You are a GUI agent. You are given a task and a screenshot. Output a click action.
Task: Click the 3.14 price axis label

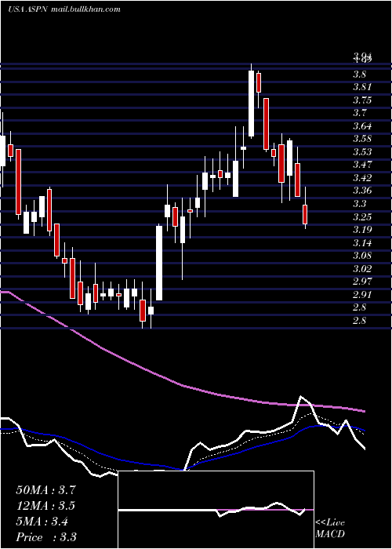tap(362, 242)
